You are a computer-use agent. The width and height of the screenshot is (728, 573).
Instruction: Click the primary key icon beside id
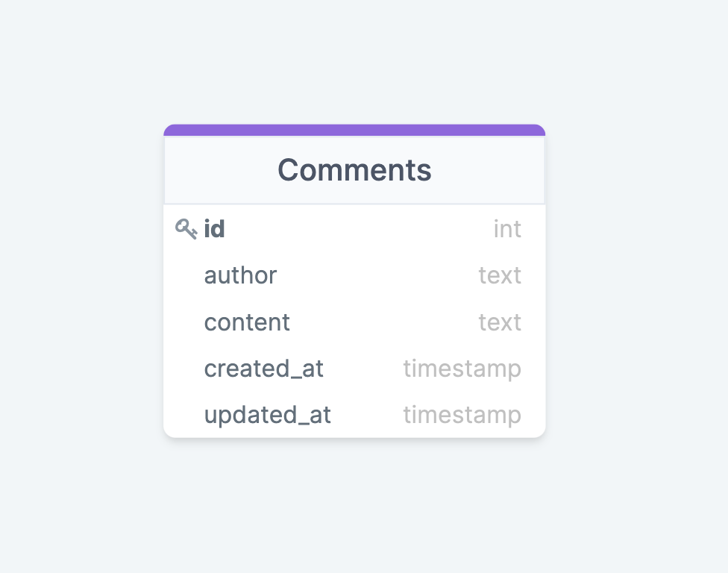click(x=186, y=228)
